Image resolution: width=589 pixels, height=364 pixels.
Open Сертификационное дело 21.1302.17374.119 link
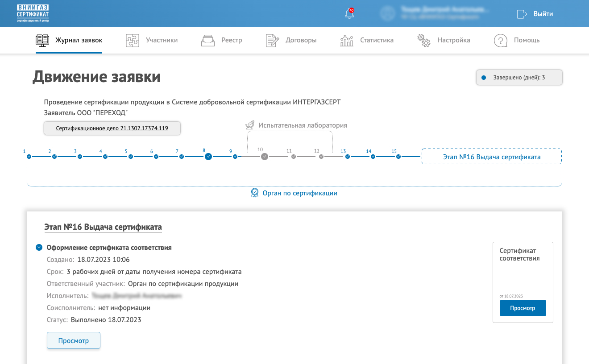pos(112,128)
